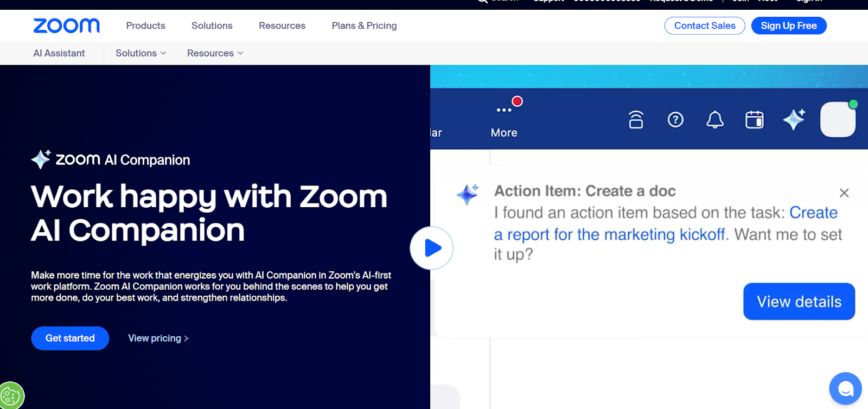Click the Get started button
The width and height of the screenshot is (868, 409).
(70, 338)
